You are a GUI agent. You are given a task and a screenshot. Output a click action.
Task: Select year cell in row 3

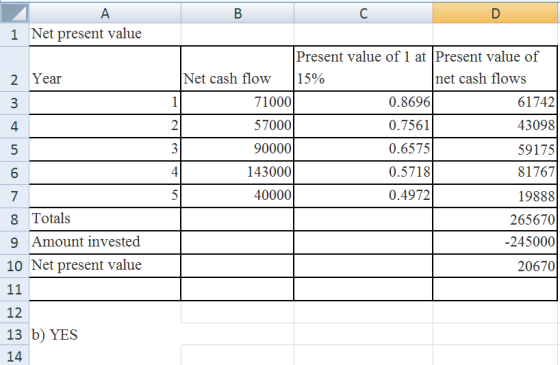105,103
